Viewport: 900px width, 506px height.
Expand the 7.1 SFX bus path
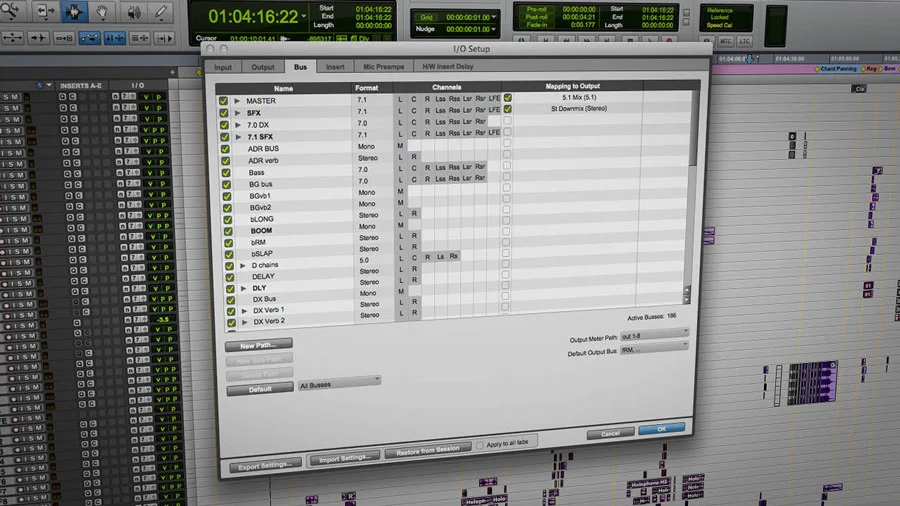coord(239,137)
